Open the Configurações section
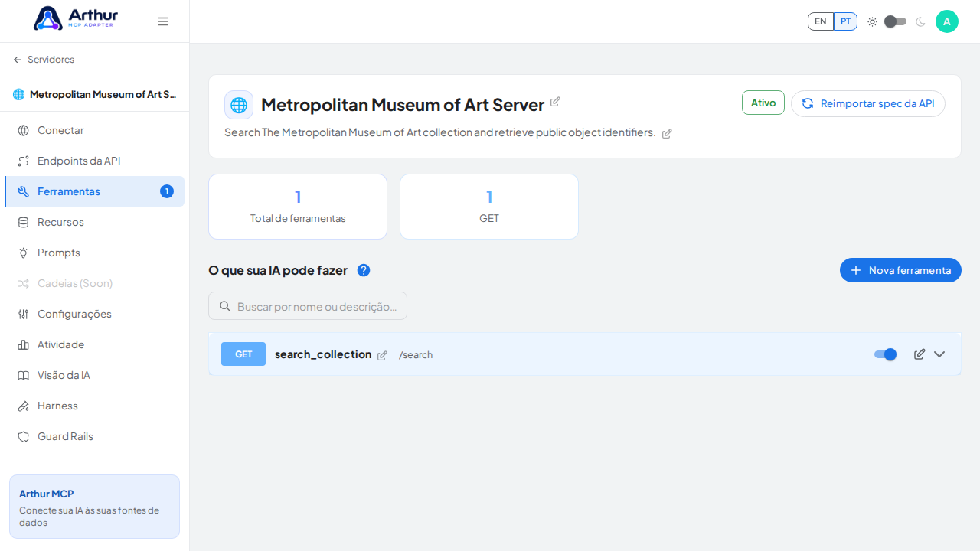This screenshot has height=551, width=980. 94,314
